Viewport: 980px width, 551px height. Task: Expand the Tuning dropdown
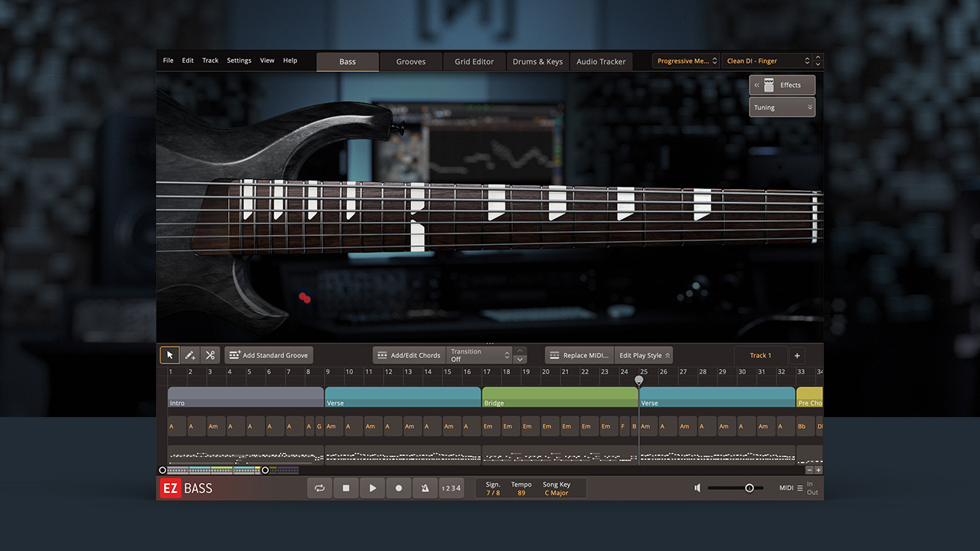(x=782, y=108)
